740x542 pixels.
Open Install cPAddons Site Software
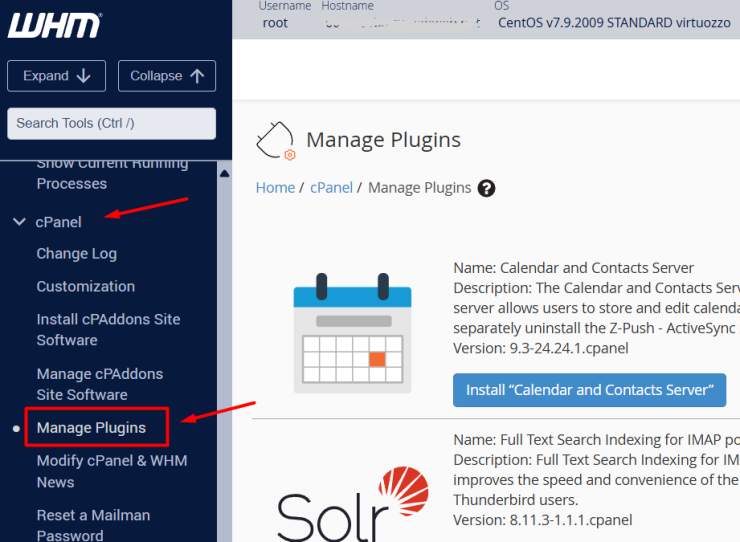(x=108, y=330)
